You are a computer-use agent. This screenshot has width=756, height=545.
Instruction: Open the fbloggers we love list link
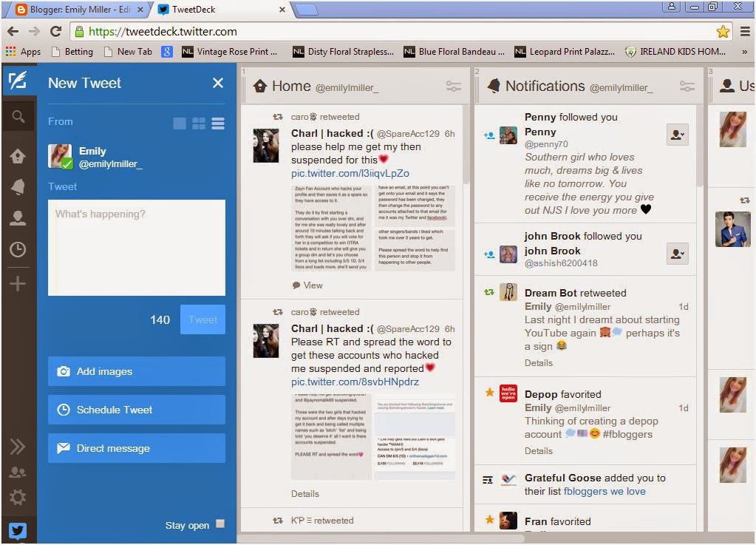click(x=605, y=492)
